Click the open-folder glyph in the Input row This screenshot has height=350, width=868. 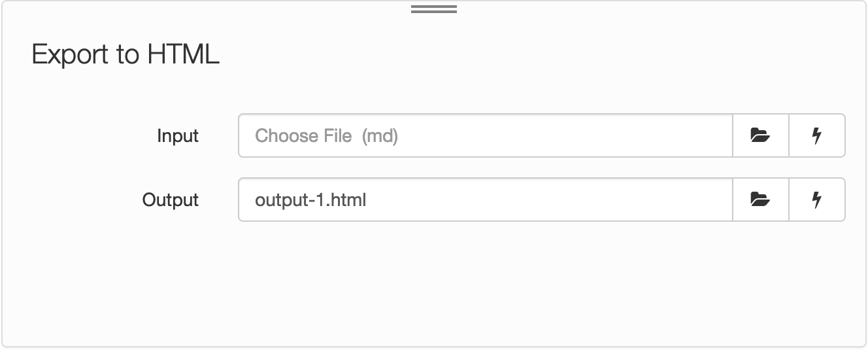(x=760, y=135)
